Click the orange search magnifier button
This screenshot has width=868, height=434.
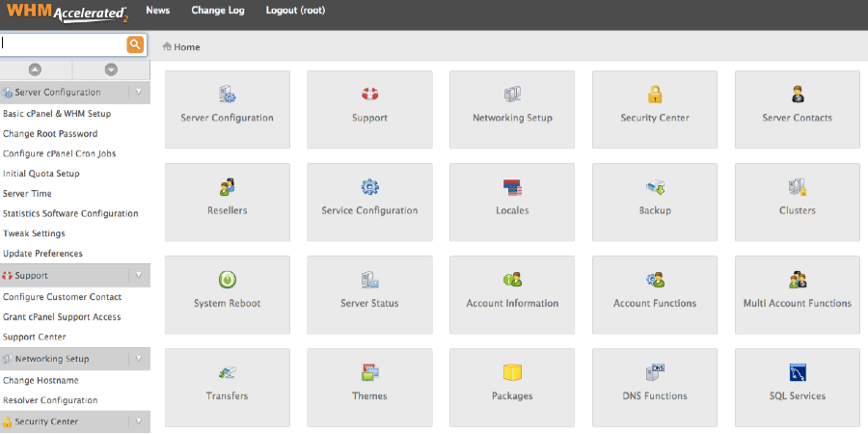click(x=135, y=44)
